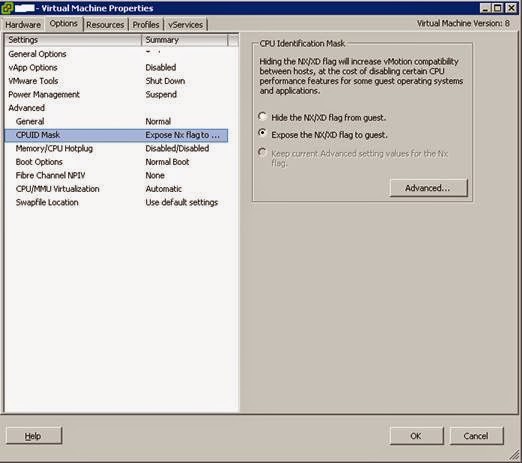Image resolution: width=522 pixels, height=463 pixels.
Task: Click the Advanced... button
Action: point(428,188)
